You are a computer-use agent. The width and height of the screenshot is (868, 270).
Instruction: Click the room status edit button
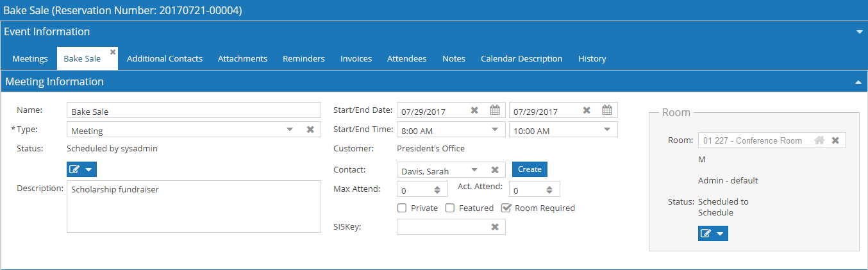(713, 233)
